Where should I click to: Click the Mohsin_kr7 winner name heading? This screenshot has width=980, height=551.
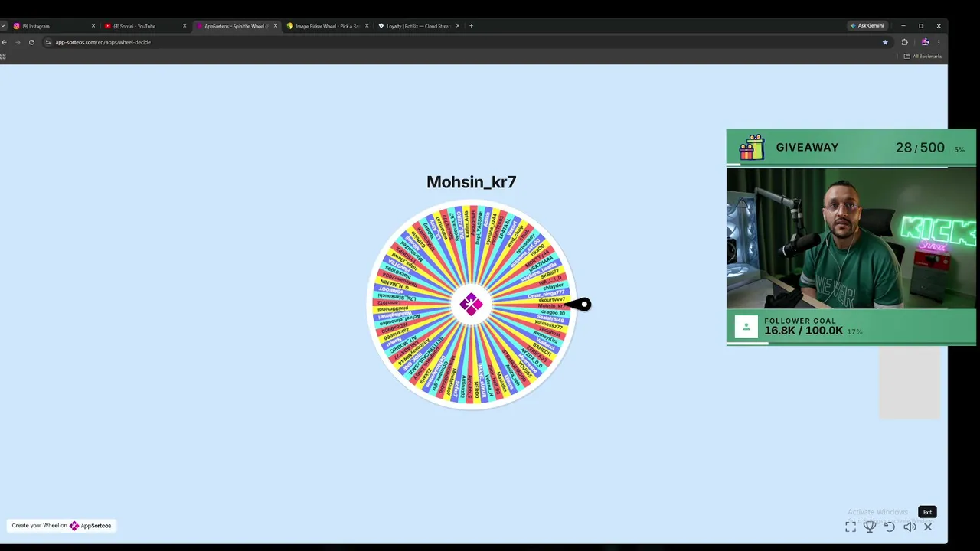472,182
